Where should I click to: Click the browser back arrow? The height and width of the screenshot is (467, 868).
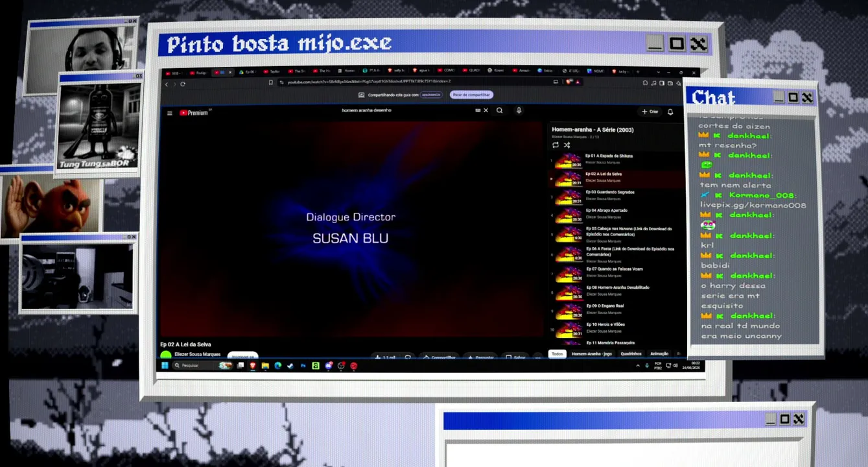(x=167, y=84)
